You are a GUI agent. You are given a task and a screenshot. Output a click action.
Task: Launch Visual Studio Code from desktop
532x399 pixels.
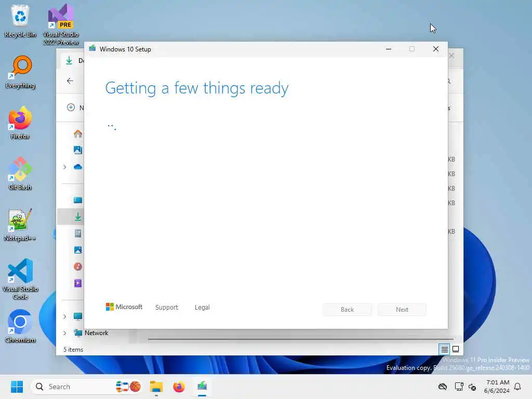pos(20,279)
